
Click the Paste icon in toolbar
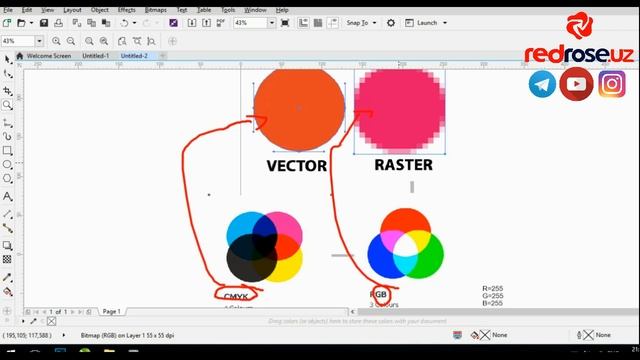pyautogui.click(x=106, y=23)
